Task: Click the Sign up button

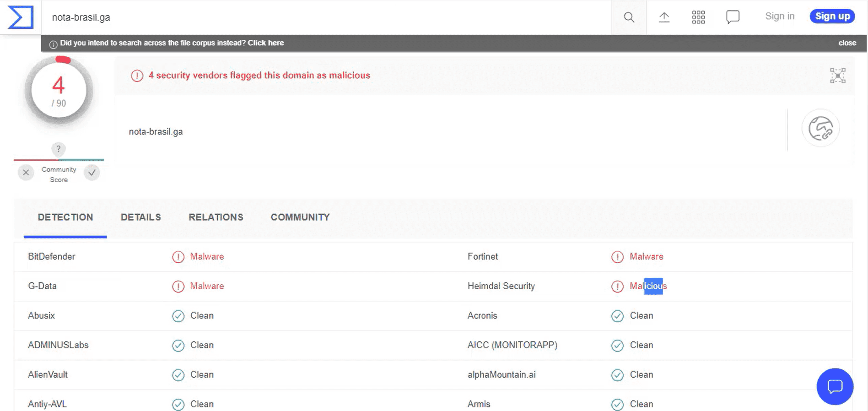Action: click(832, 16)
